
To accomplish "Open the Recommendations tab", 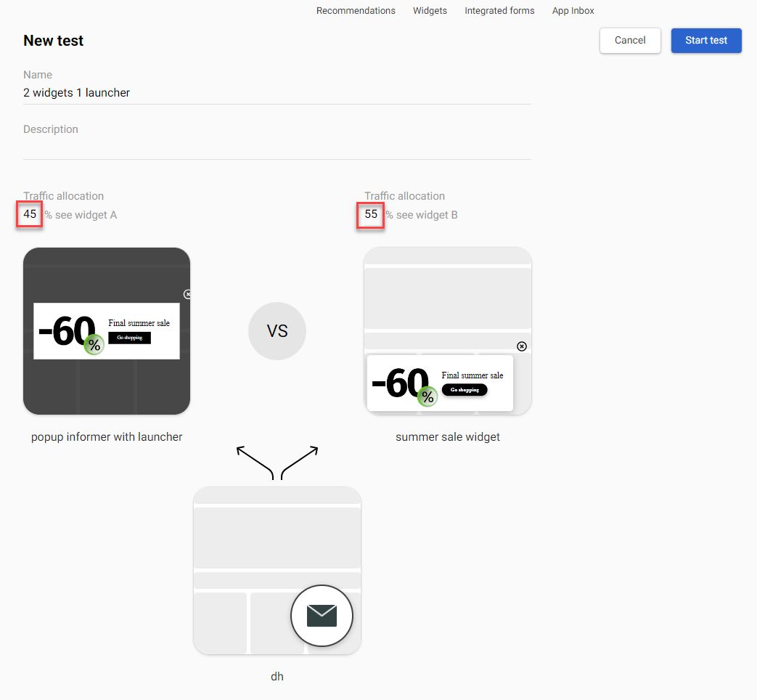I will coord(356,11).
